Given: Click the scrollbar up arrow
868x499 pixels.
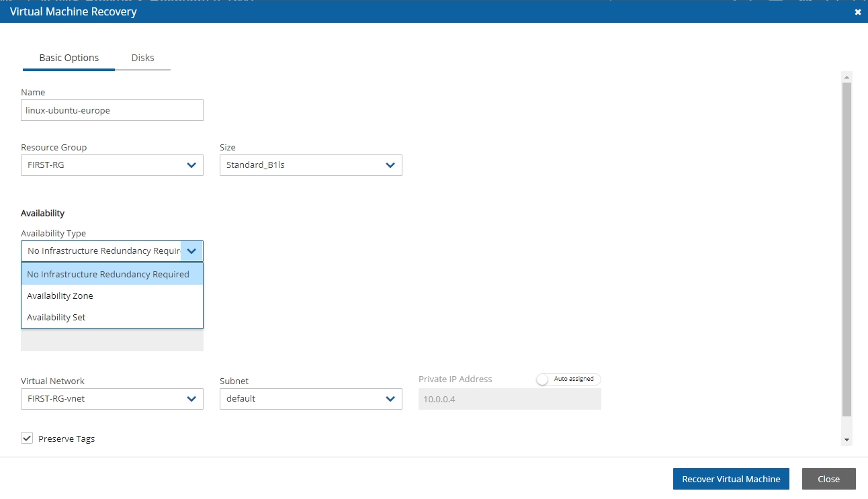Looking at the screenshot, I should tap(847, 77).
